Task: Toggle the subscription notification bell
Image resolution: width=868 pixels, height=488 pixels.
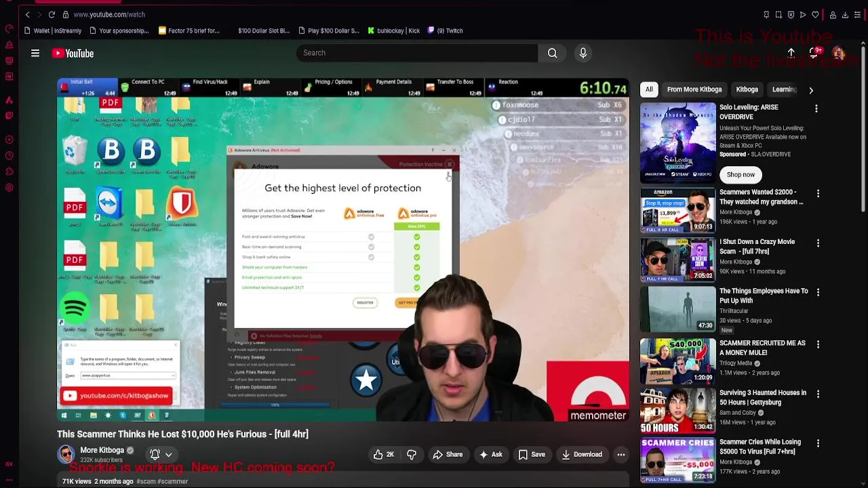Action: pos(155,455)
